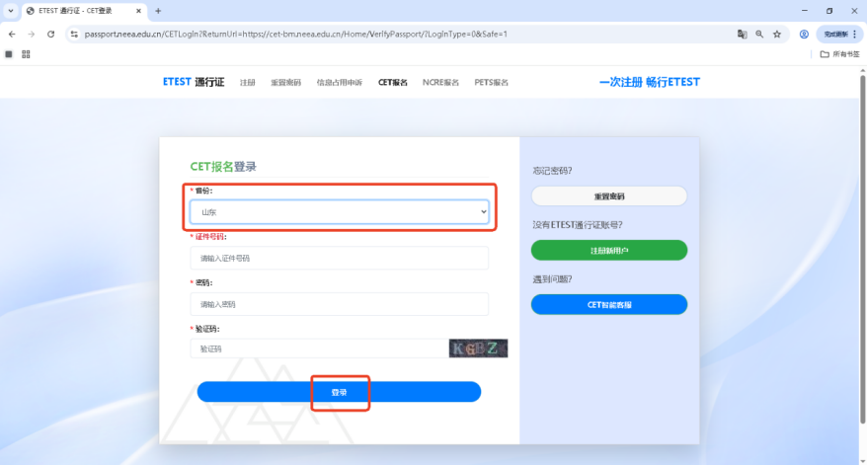Reload the page with refresh icon
This screenshot has height=465, width=868.
[50, 34]
